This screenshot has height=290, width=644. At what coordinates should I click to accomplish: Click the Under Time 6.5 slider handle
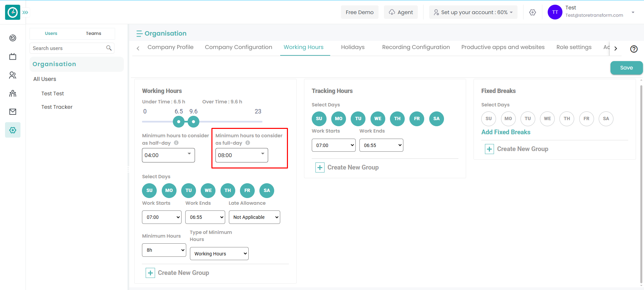tap(179, 122)
